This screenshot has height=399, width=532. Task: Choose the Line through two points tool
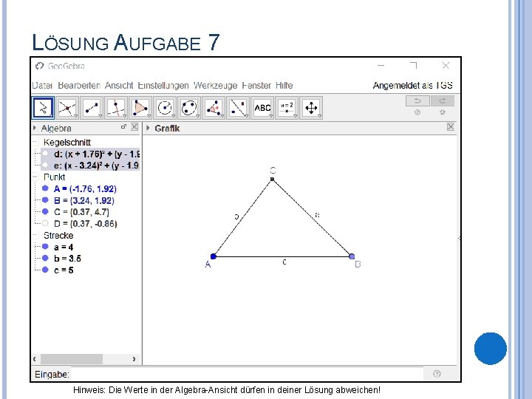click(x=92, y=108)
